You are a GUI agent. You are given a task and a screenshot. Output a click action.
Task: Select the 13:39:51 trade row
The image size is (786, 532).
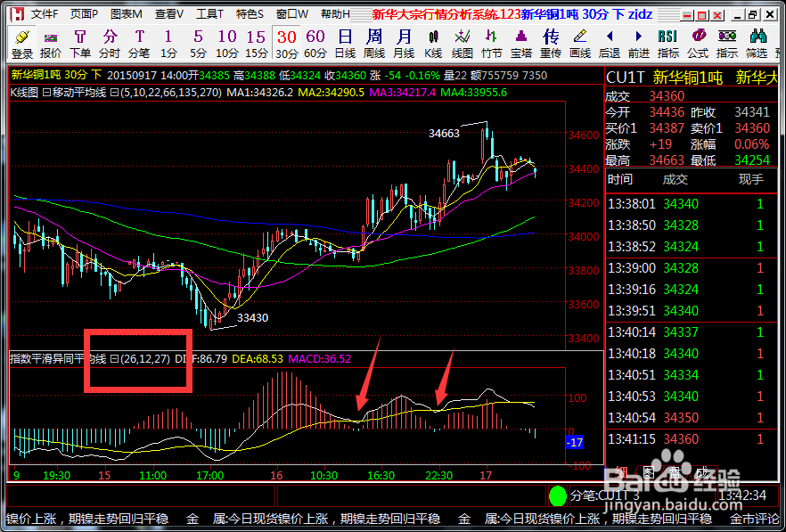pos(692,311)
